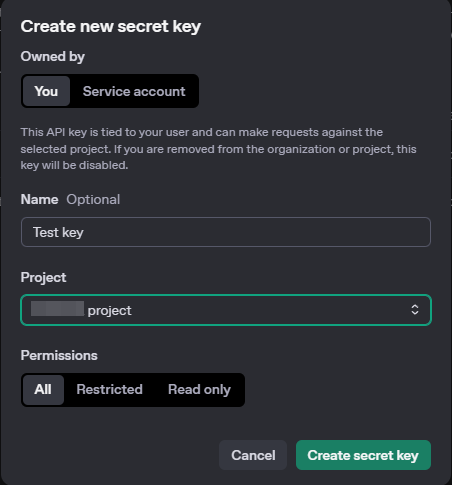The width and height of the screenshot is (452, 485).
Task: Click the Name field label
Action: 39,199
